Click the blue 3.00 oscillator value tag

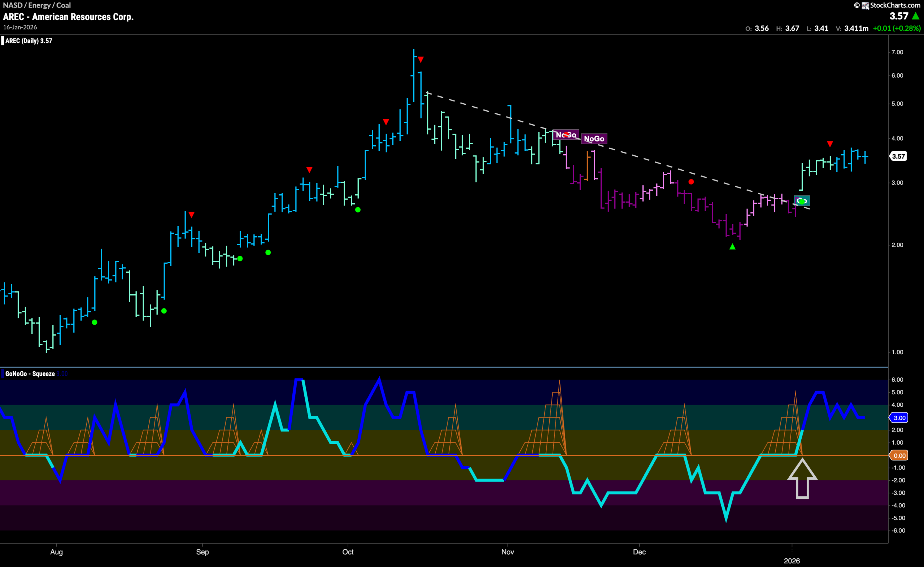(899, 417)
